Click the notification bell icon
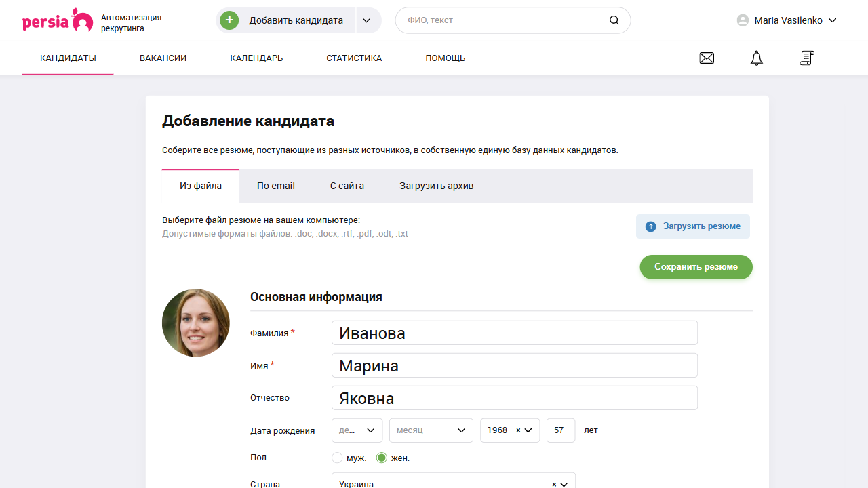 click(756, 58)
